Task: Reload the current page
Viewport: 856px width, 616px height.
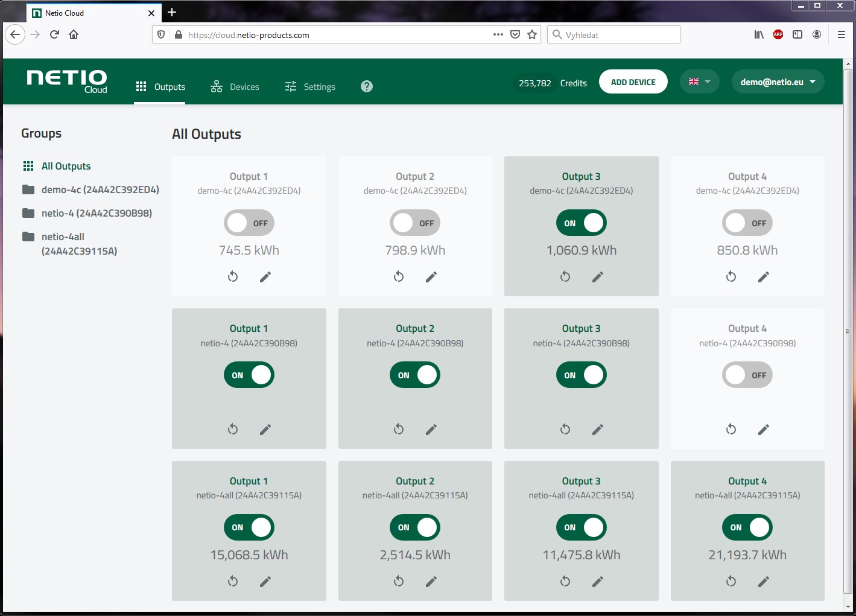Action: tap(54, 34)
